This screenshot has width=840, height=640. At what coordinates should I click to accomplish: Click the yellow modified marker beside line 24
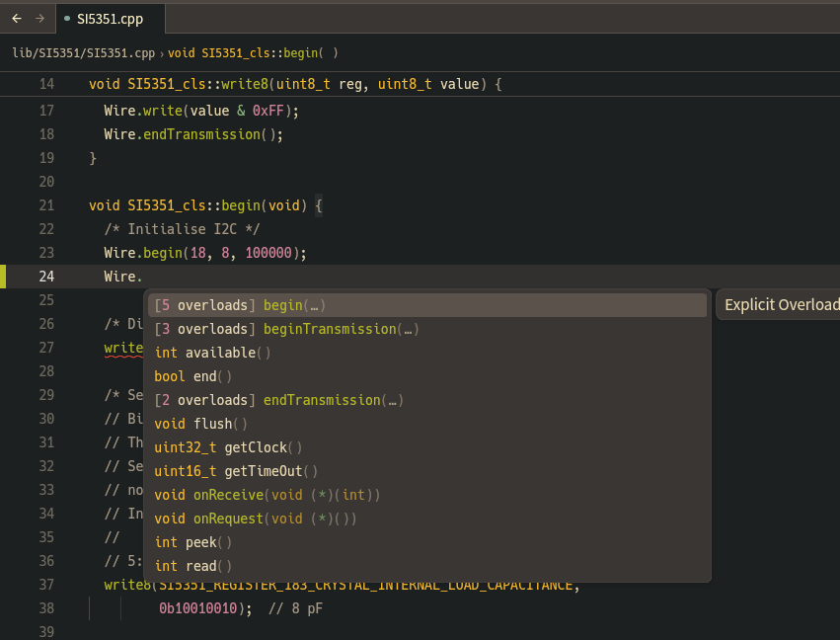pyautogui.click(x=3, y=277)
